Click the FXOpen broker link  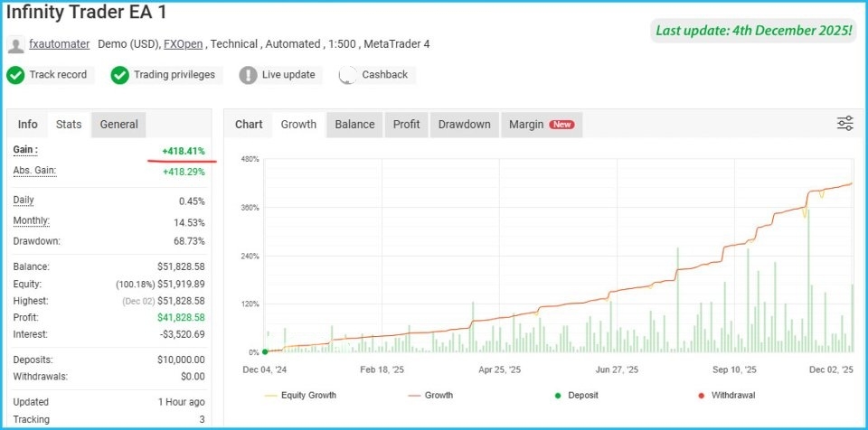pos(184,43)
